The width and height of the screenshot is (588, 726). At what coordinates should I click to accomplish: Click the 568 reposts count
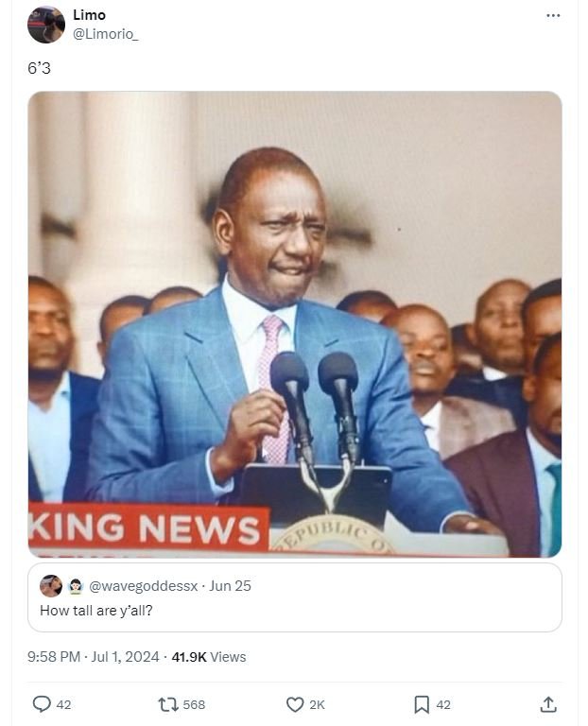[194, 704]
